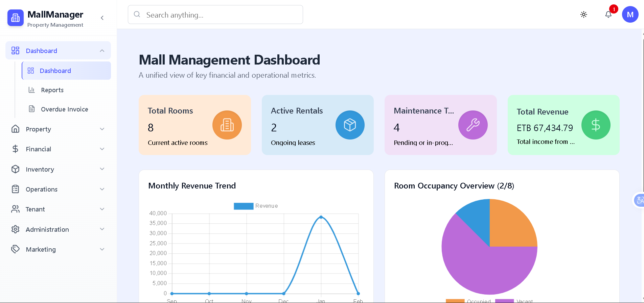Viewport: 644px width, 303px height.
Task: Open the Reports submenu item
Action: (52, 90)
